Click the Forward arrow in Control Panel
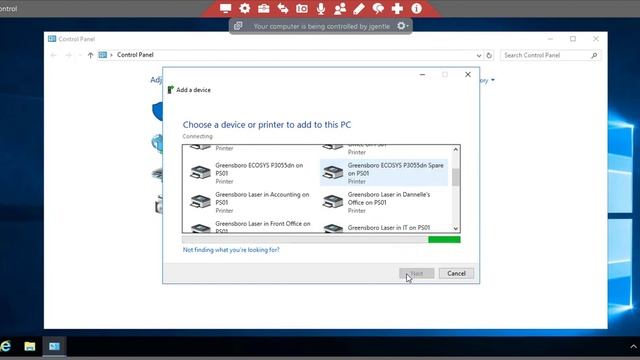Viewport: 640px width, 360px height. pos(68,55)
